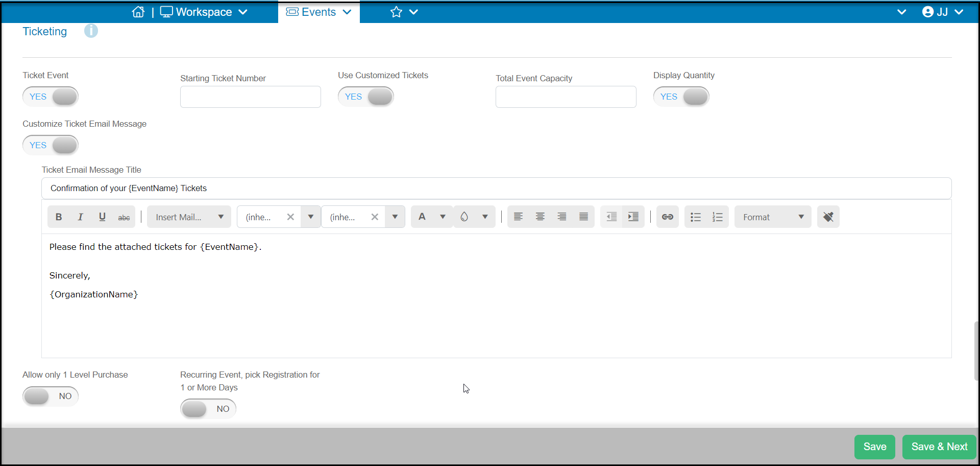Click inside the email message body editor

click(x=496, y=295)
